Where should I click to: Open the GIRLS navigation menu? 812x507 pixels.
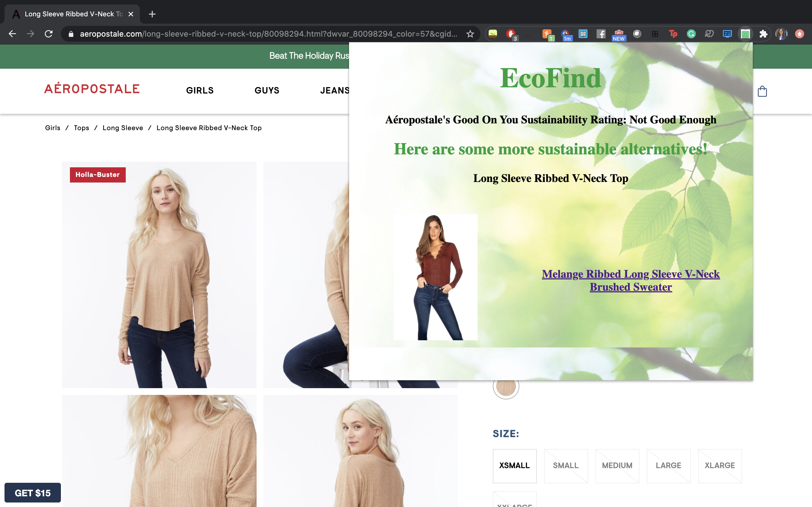pos(200,90)
